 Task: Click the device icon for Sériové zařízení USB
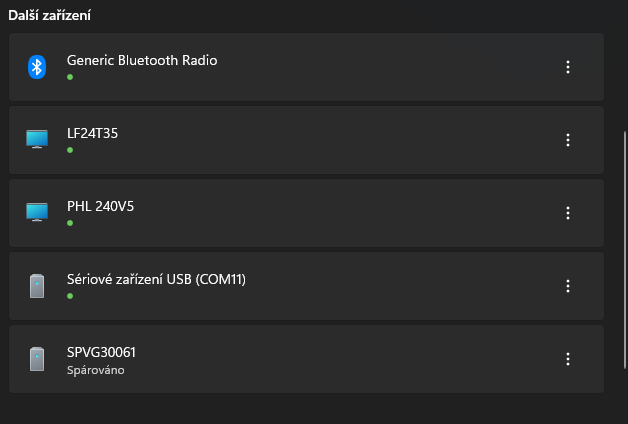click(x=37, y=286)
